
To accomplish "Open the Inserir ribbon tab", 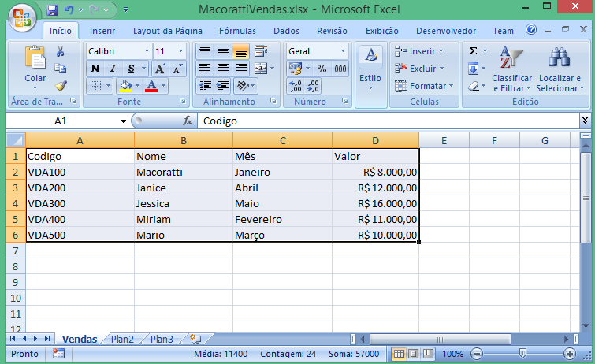I will (102, 31).
